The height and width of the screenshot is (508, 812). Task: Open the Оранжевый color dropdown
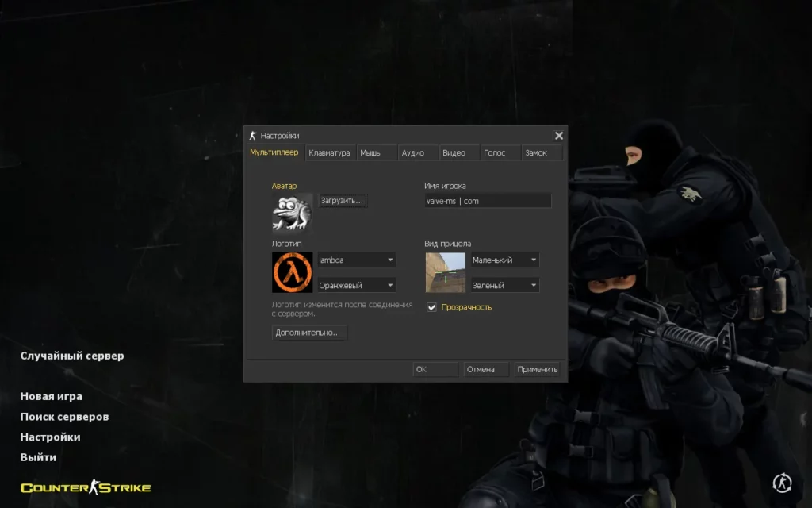[390, 285]
